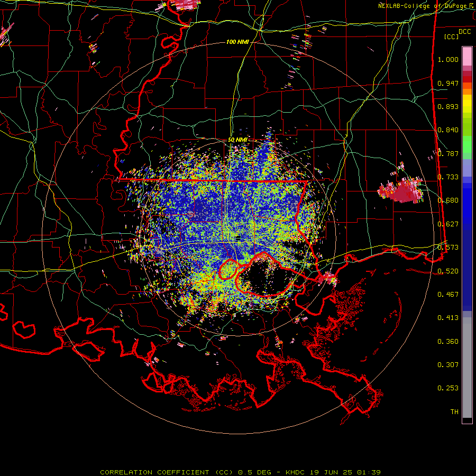Click the 0.360 color scale label
The width and height of the screenshot is (476, 476).
pyautogui.click(x=448, y=342)
